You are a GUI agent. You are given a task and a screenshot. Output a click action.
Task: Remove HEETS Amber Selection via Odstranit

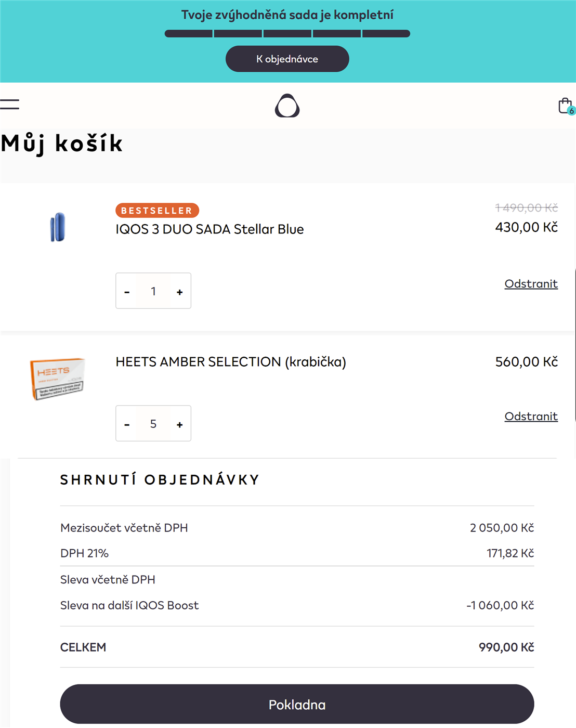click(x=531, y=416)
